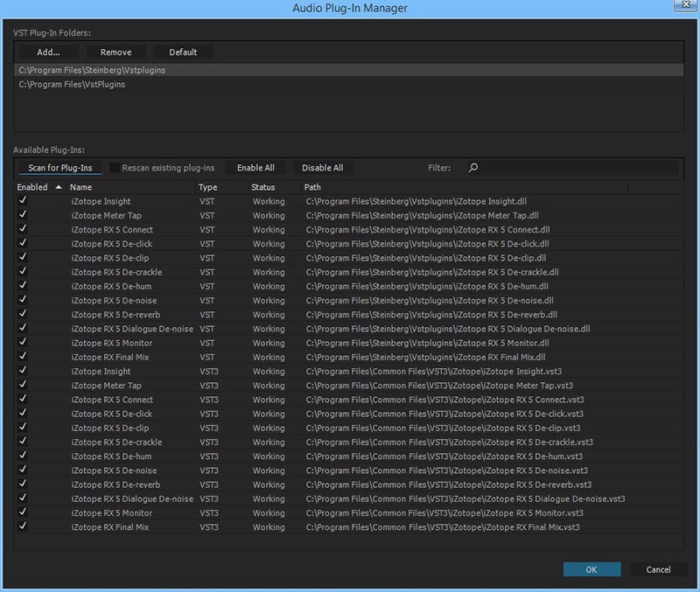Sort by the Enabled column header
Image resolution: width=700 pixels, height=592 pixels.
40,187
